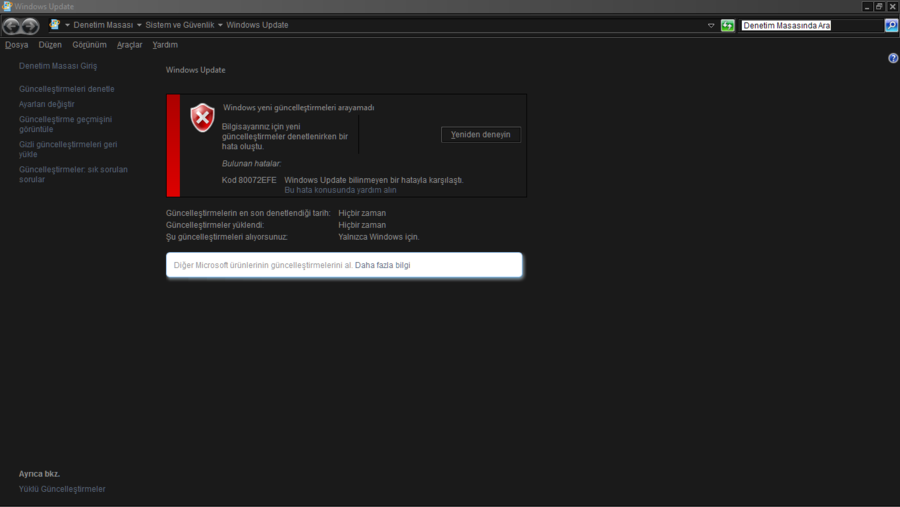Click the search magnifier icon
Screen dimensions: 900x507
point(891,25)
